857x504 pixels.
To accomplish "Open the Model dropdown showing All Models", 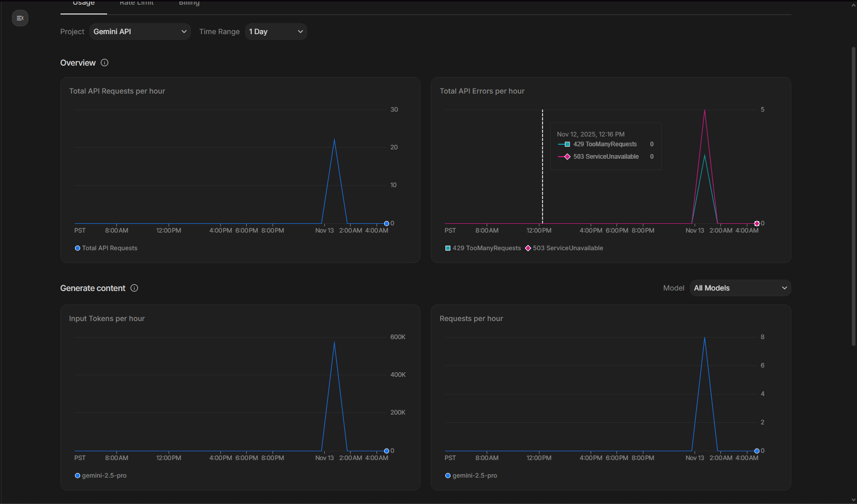I will (741, 288).
